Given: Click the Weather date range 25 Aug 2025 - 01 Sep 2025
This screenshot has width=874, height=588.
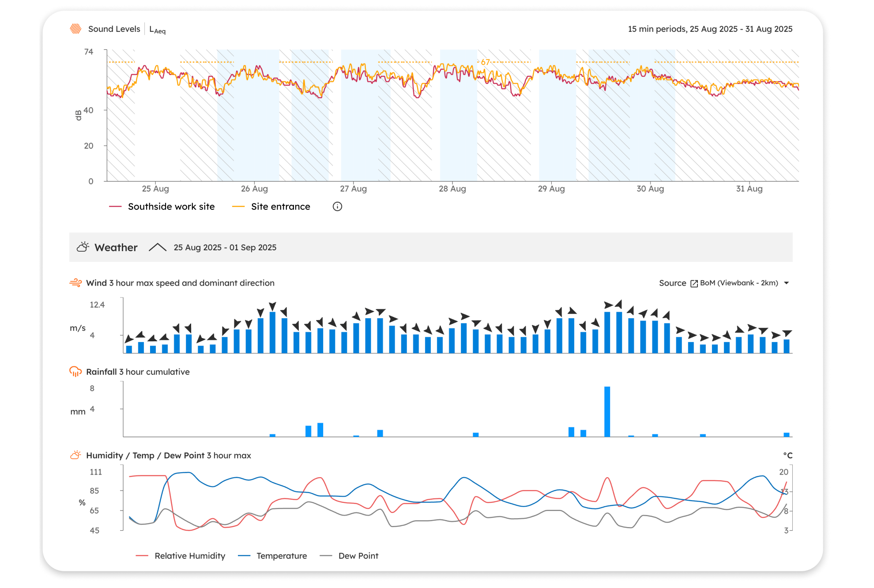Looking at the screenshot, I should pos(225,248).
